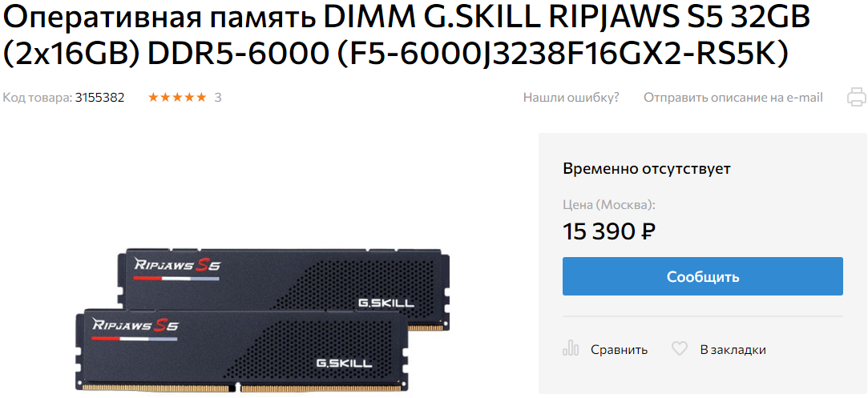The image size is (868, 398).
Task: Open 'Отправить описание на e-mail' link
Action: pyautogui.click(x=733, y=98)
